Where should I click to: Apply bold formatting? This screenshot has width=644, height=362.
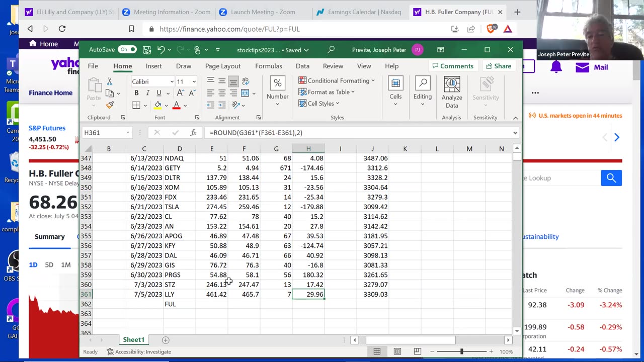[x=136, y=93]
